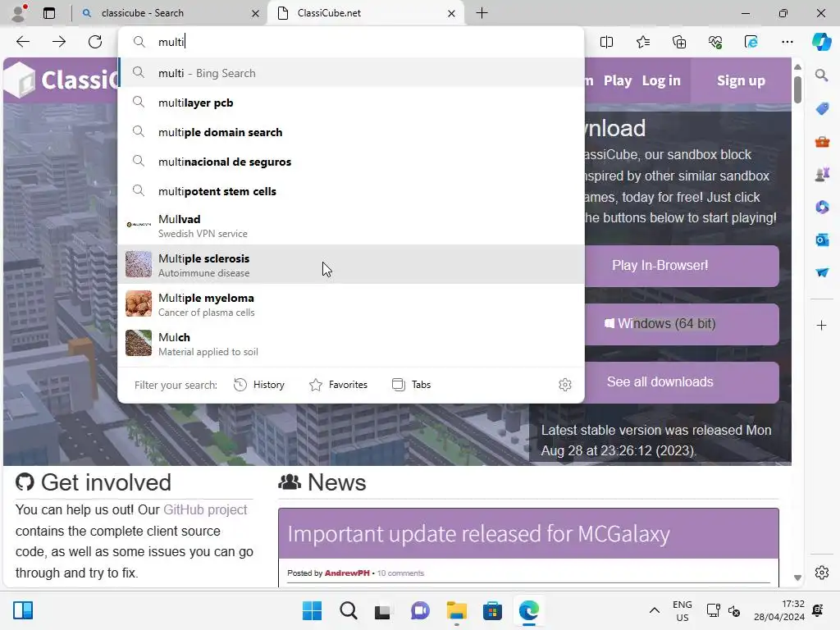Open Microsoft Store from the taskbar

pyautogui.click(x=492, y=610)
